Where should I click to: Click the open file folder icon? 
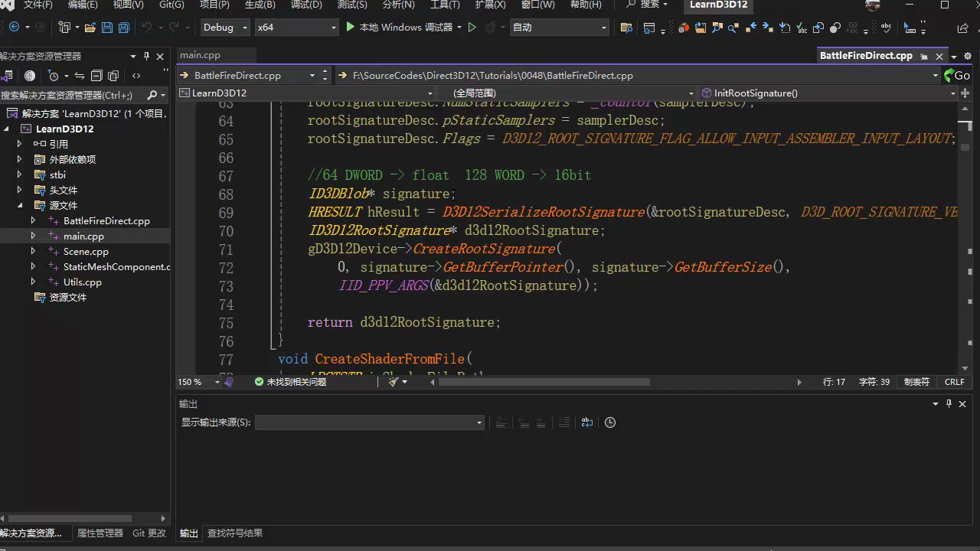[90, 28]
